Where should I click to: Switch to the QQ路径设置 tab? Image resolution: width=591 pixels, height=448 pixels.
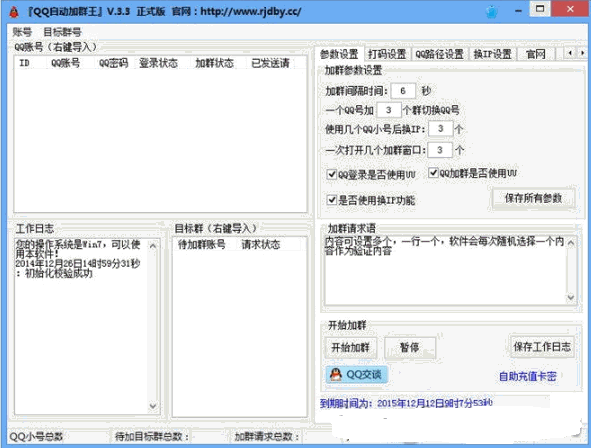[439, 54]
